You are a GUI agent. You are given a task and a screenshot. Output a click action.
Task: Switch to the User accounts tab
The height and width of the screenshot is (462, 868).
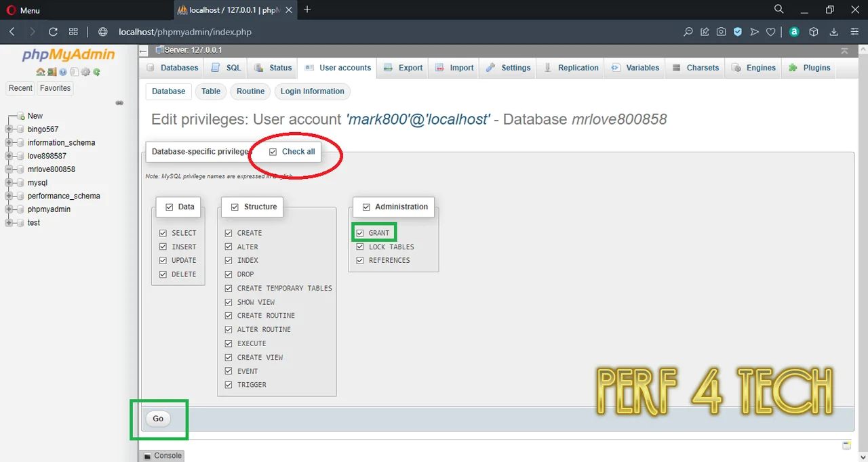pyautogui.click(x=338, y=68)
